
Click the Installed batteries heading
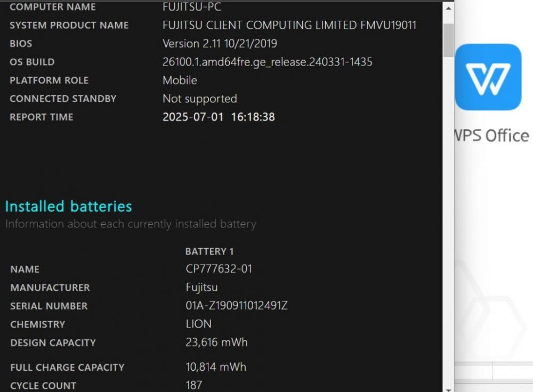[x=69, y=207]
